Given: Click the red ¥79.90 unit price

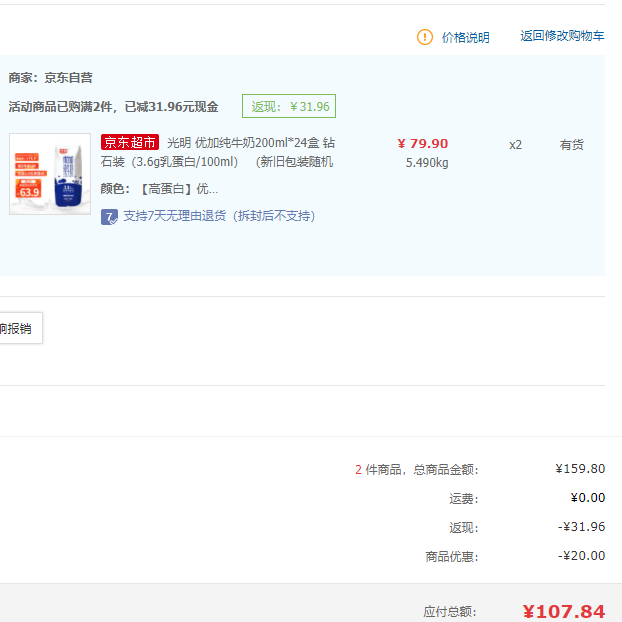Looking at the screenshot, I should [x=423, y=143].
